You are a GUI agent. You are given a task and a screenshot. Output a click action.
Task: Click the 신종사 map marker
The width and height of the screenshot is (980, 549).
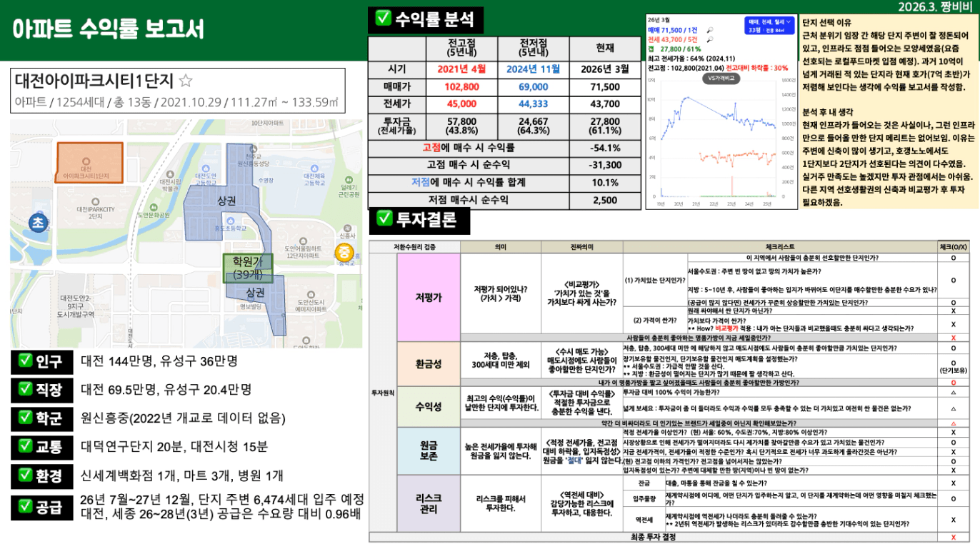click(x=348, y=228)
